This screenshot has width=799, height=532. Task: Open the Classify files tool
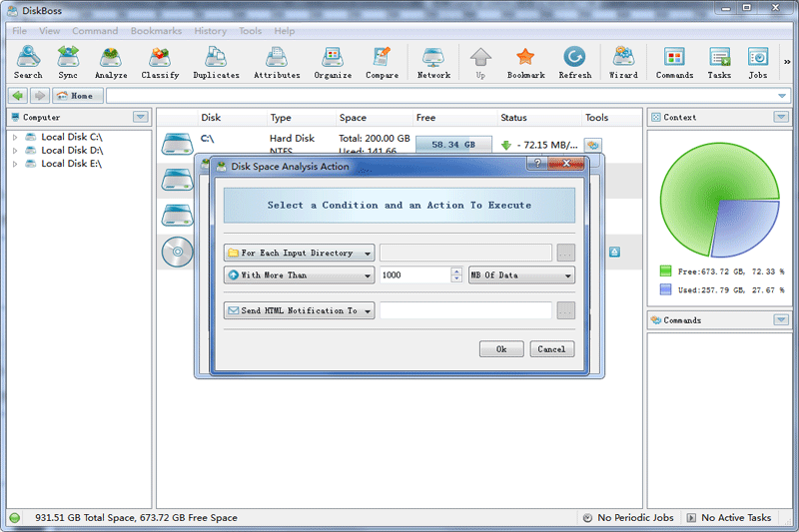point(160,62)
